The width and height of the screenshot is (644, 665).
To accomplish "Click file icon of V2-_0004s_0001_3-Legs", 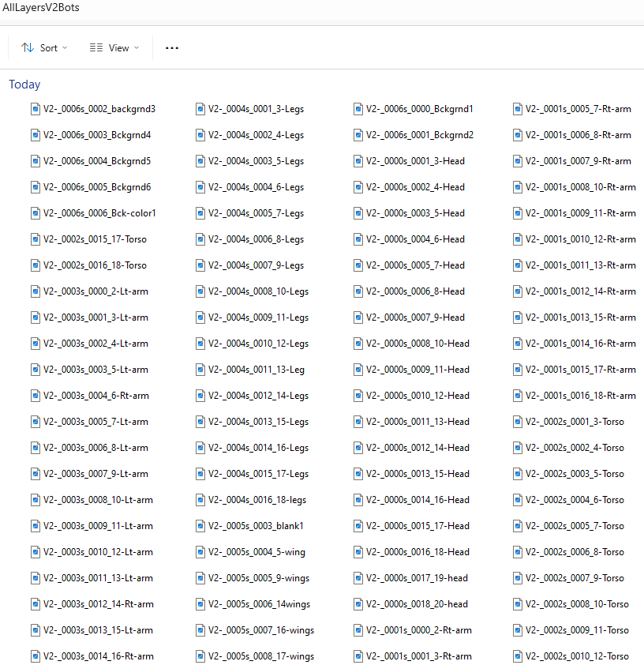I will [200, 109].
